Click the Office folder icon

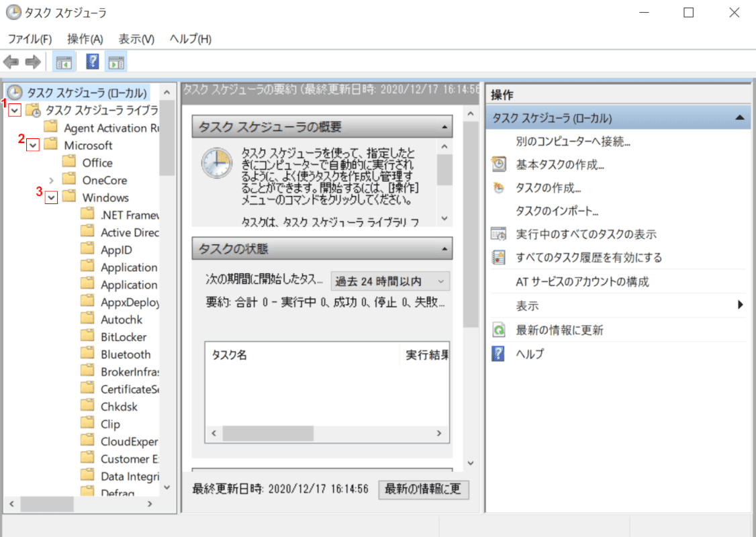(x=69, y=162)
